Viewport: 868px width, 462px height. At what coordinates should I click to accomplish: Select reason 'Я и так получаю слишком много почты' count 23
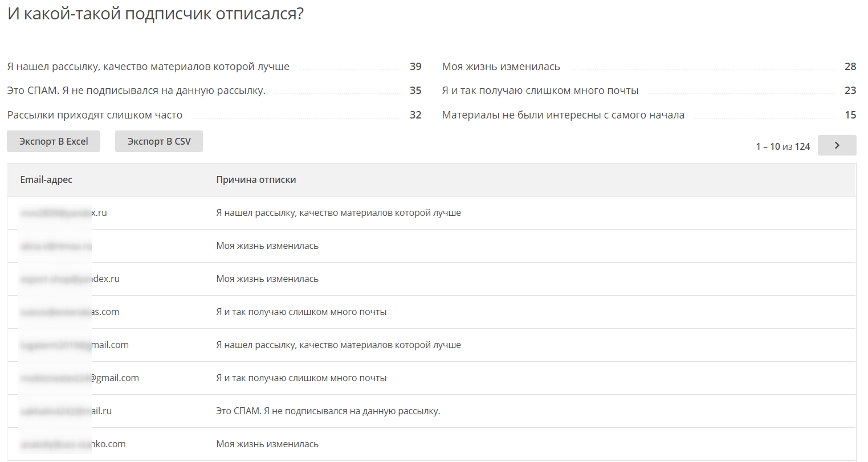[649, 91]
